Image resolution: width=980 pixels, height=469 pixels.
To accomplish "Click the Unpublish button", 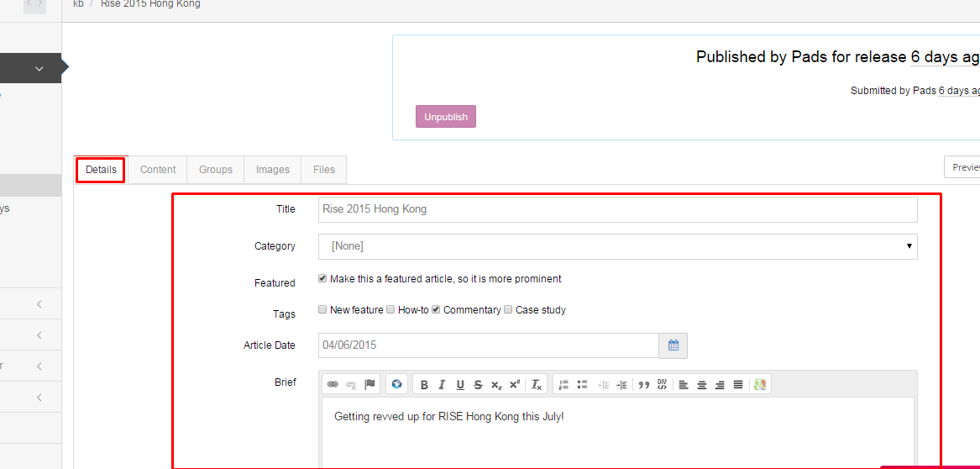I will pos(445,117).
